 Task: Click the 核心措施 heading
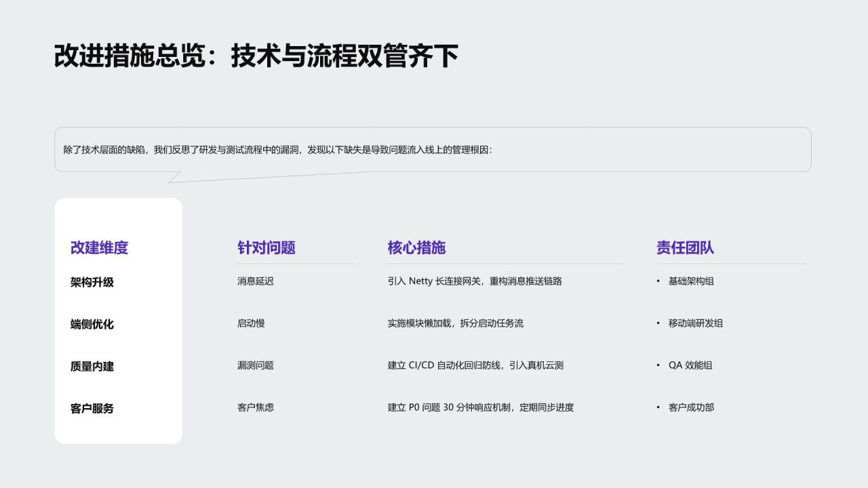point(416,247)
